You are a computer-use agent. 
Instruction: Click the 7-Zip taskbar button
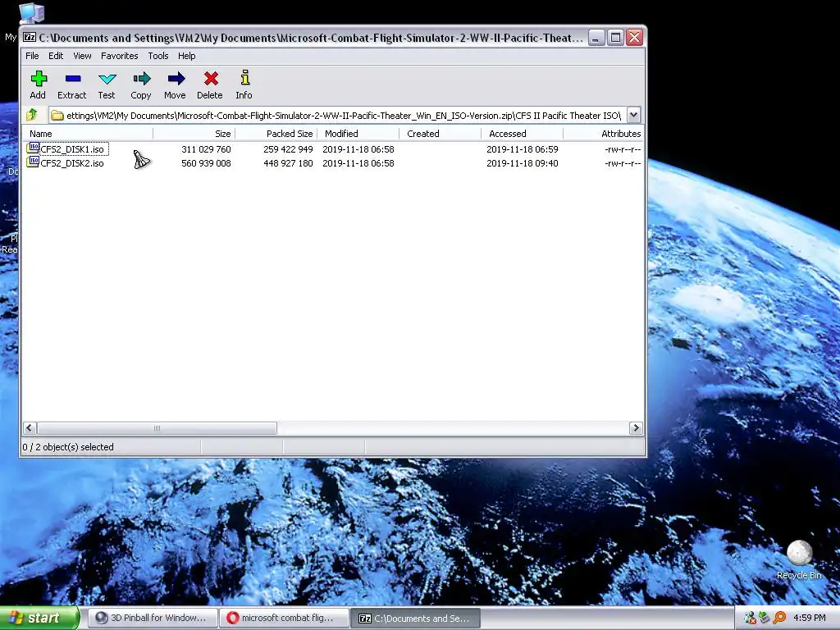[x=415, y=618]
